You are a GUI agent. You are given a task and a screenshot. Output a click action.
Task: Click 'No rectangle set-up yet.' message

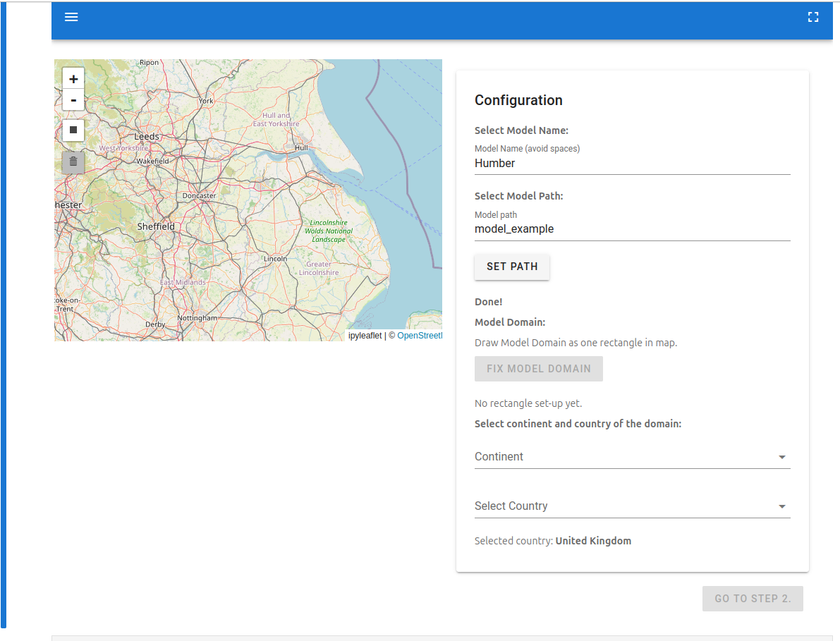[x=528, y=403]
